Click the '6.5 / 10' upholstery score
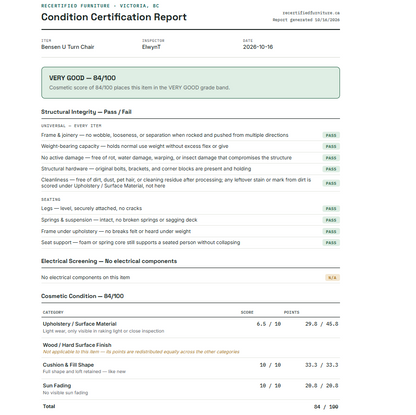This screenshot has width=416, height=415. coord(269,324)
